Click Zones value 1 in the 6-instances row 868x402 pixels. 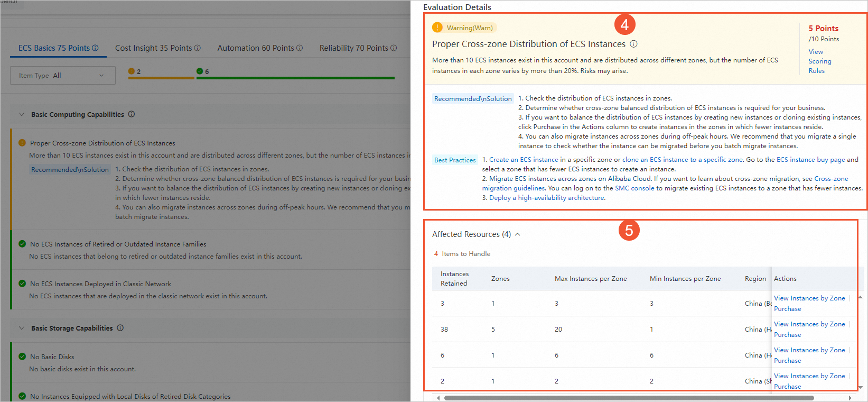[493, 355]
